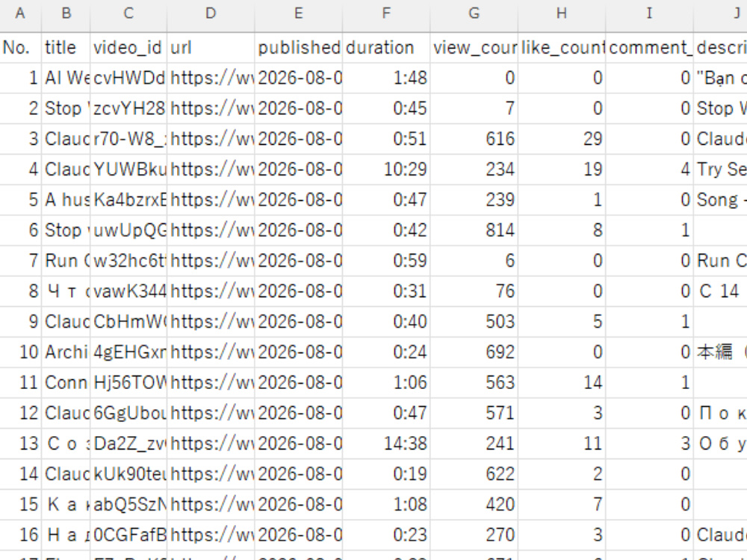Select the comment count cell showing 4
747x560 pixels.
pyautogui.click(x=649, y=169)
